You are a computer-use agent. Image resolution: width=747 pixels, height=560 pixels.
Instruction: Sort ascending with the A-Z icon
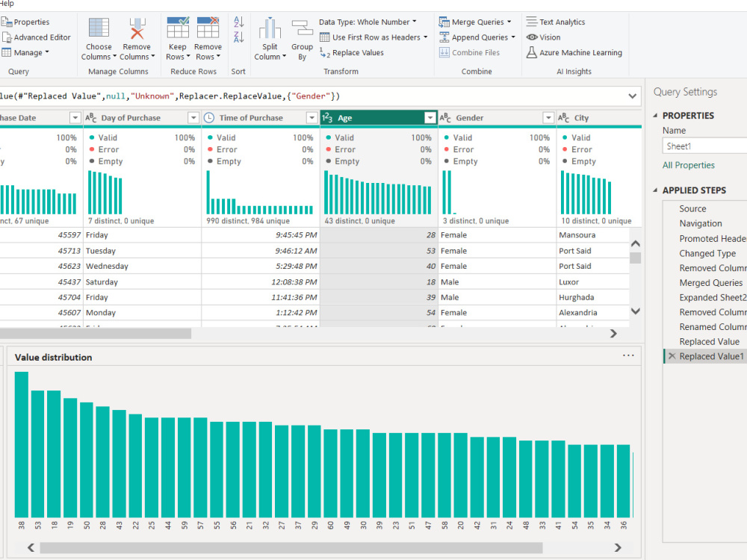(239, 22)
